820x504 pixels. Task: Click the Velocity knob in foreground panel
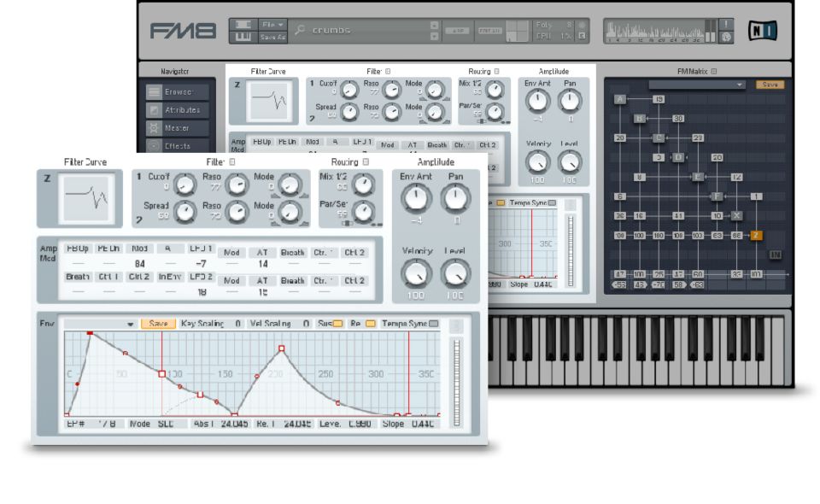(416, 273)
